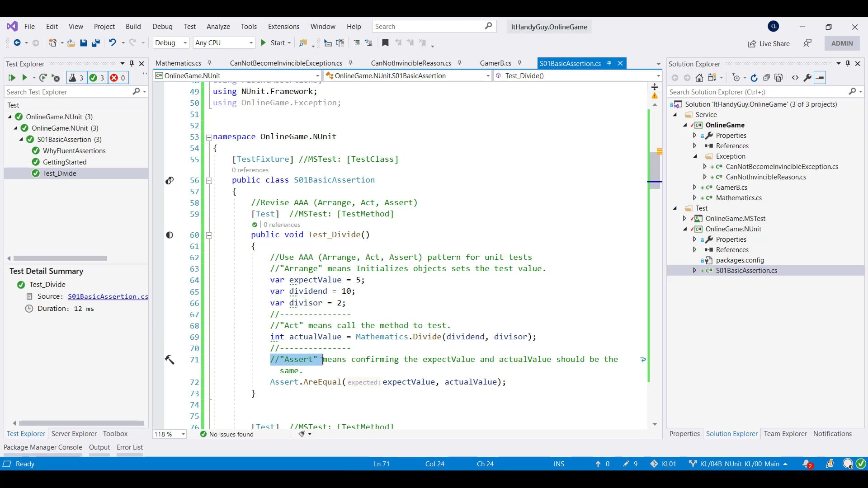Screen dimensions: 868x488
Task: Run all tests in Test Explorer
Action: tap(12, 78)
